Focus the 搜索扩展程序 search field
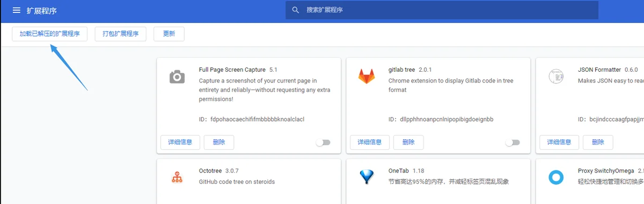The width and height of the screenshot is (644, 204). tap(442, 10)
